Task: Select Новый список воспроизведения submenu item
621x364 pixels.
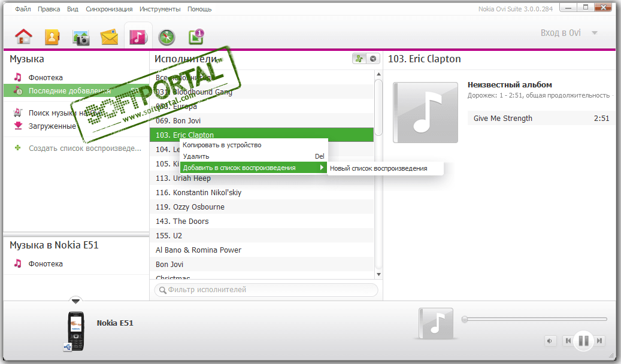Action: click(385, 168)
